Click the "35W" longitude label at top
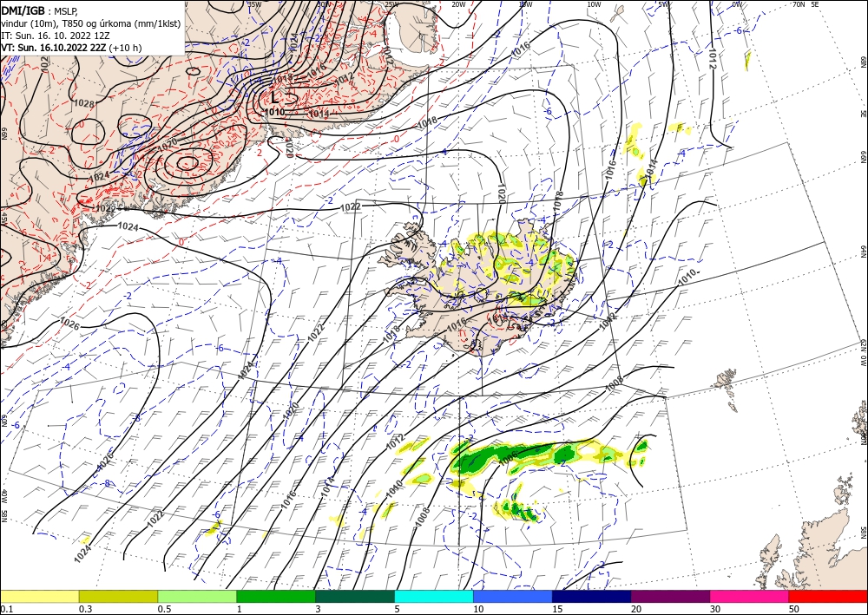This screenshot has width=868, height=615. pyautogui.click(x=254, y=3)
